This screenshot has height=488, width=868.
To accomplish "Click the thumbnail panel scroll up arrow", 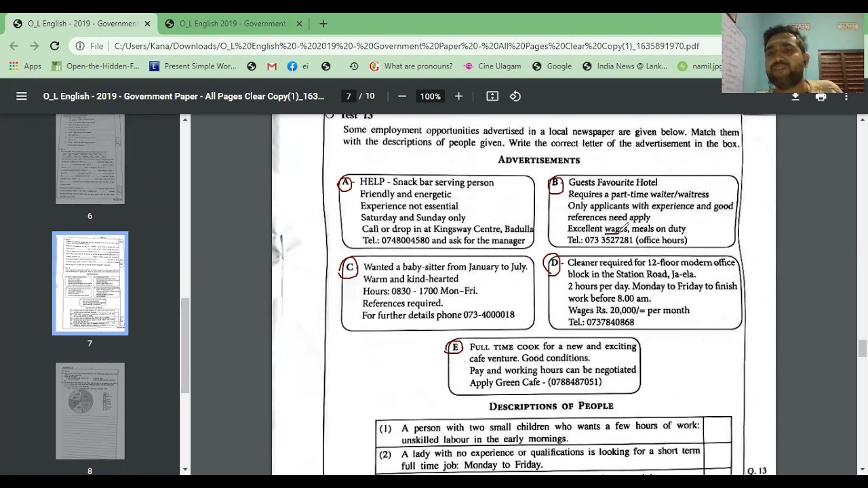I will click(x=184, y=120).
